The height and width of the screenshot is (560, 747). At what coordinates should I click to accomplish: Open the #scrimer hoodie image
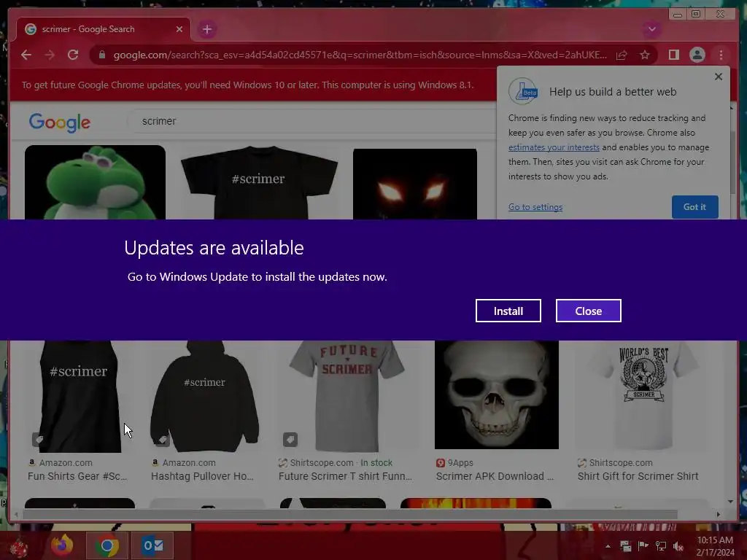pos(204,396)
